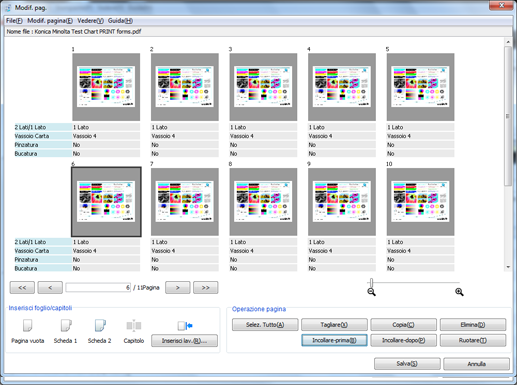Select page 5 thumbnail

pos(420,87)
